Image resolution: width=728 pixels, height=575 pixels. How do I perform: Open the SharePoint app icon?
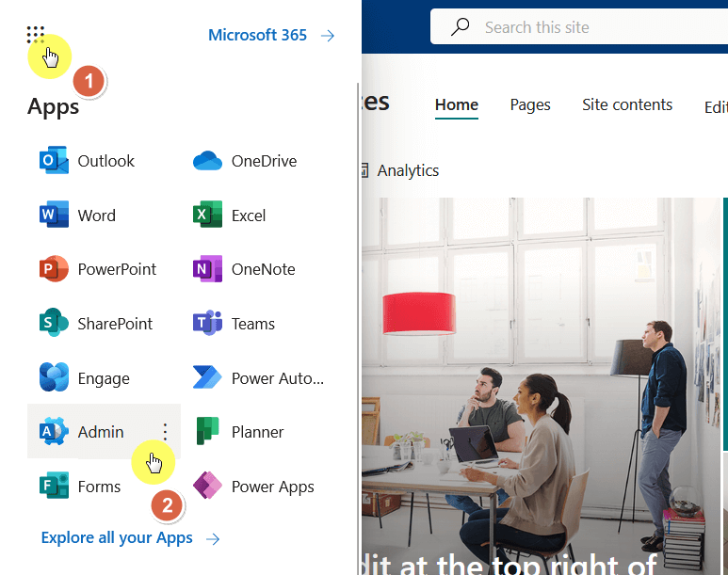pos(54,323)
